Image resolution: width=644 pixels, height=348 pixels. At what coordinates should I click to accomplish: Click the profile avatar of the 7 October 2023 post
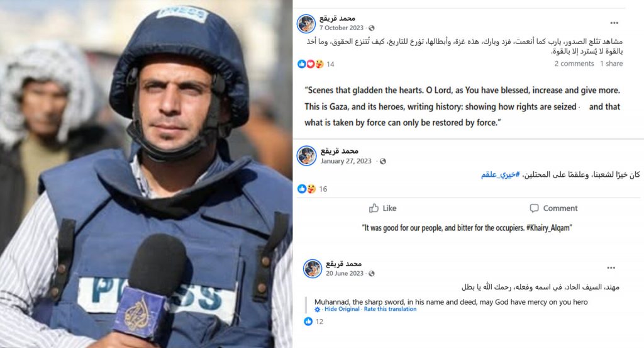pyautogui.click(x=306, y=23)
